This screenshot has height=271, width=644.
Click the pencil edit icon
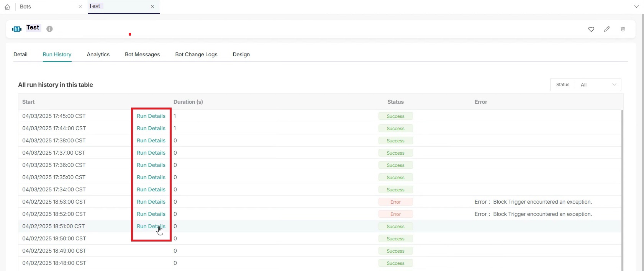(607, 29)
